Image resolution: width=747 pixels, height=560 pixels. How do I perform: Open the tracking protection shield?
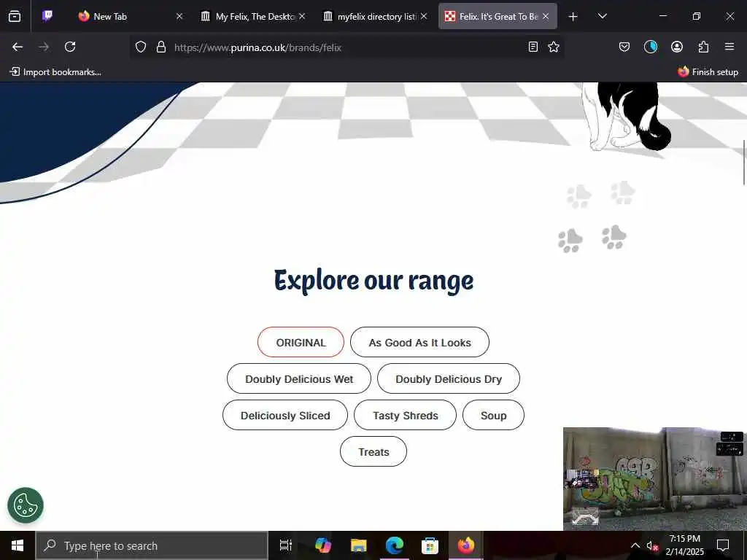coord(141,47)
